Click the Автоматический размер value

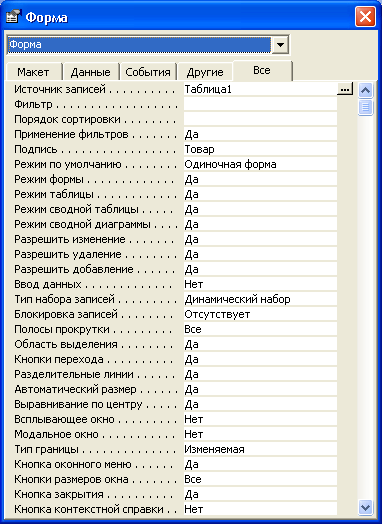[260, 389]
